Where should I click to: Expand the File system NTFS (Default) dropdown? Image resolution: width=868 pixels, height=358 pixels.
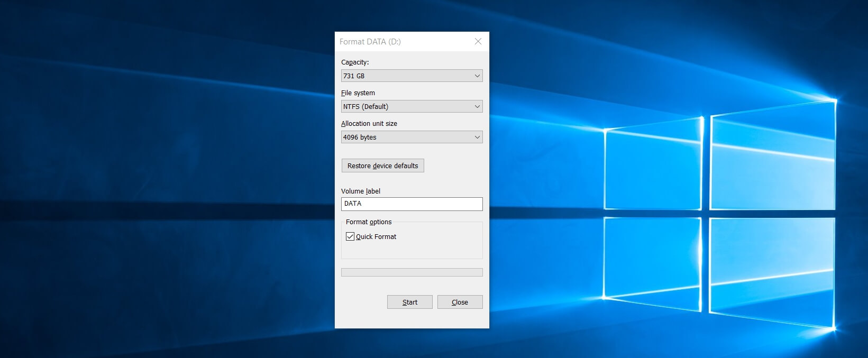[412, 106]
